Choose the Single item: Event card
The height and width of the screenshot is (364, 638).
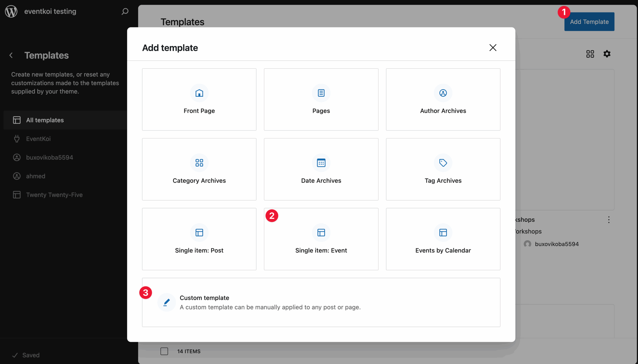pos(321,239)
